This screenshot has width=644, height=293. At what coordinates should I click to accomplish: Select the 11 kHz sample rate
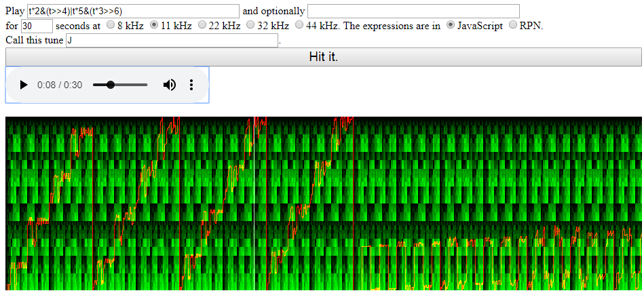point(154,25)
